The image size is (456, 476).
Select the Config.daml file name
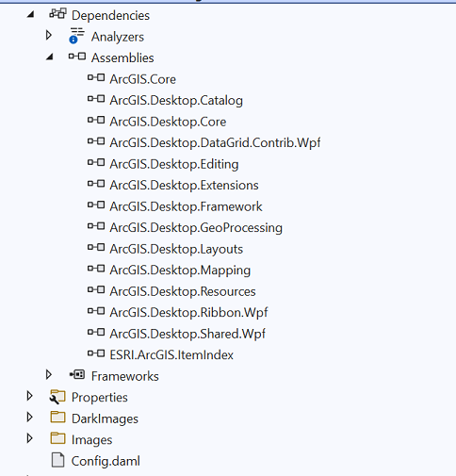106,461
